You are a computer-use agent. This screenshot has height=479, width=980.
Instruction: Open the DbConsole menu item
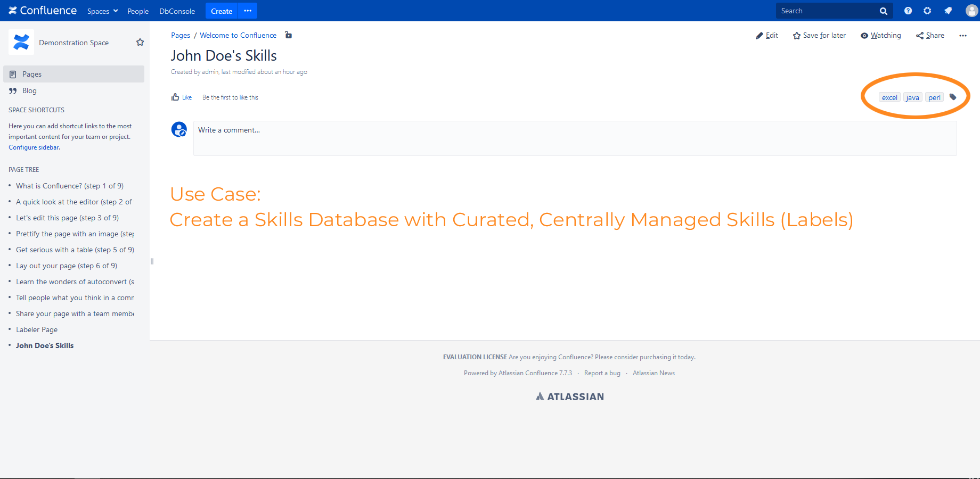click(x=177, y=11)
